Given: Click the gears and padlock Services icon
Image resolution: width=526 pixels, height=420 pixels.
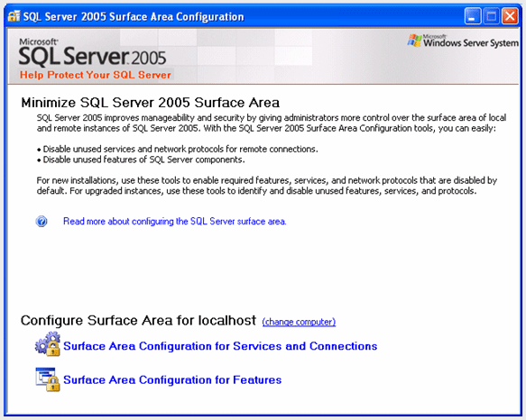Looking at the screenshot, I should point(48,344).
